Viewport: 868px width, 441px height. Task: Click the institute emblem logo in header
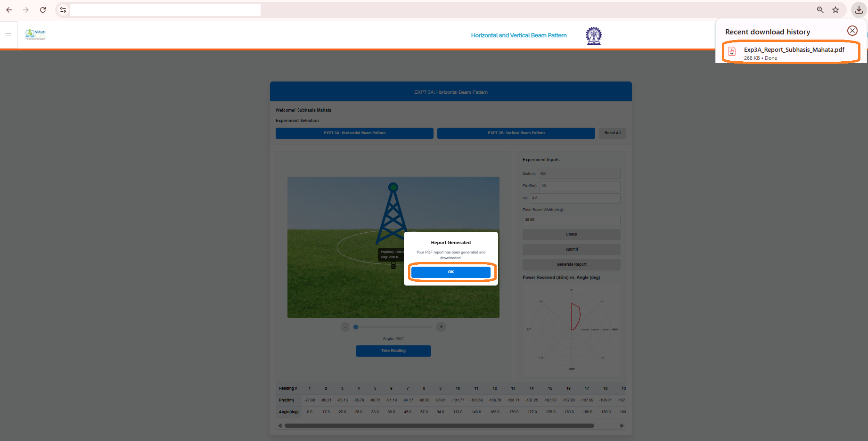pos(593,35)
